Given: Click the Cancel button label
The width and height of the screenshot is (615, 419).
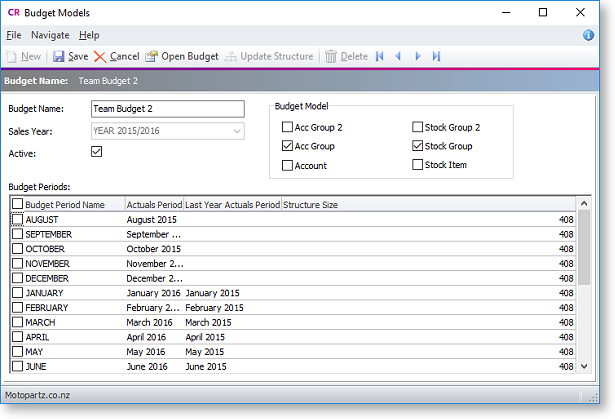Looking at the screenshot, I should (x=125, y=56).
